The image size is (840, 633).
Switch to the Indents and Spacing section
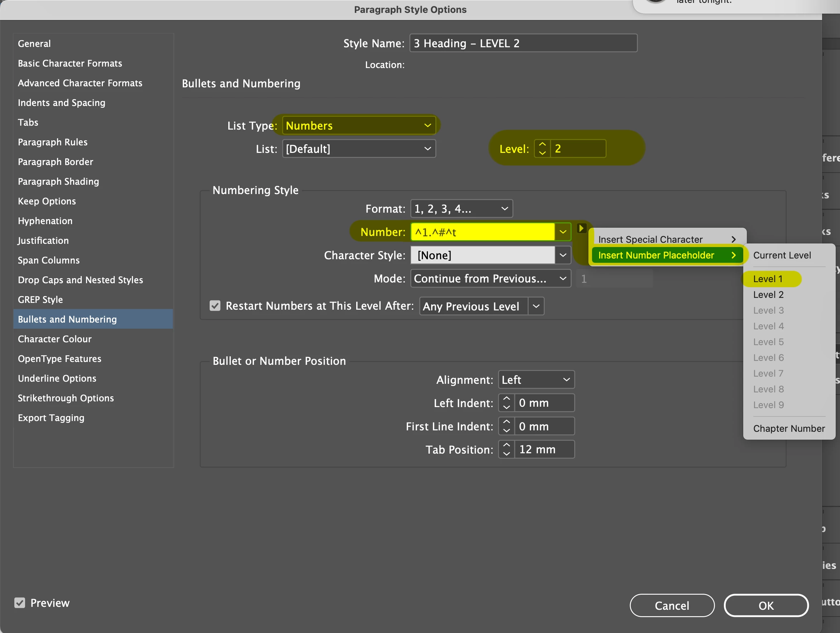(x=62, y=103)
